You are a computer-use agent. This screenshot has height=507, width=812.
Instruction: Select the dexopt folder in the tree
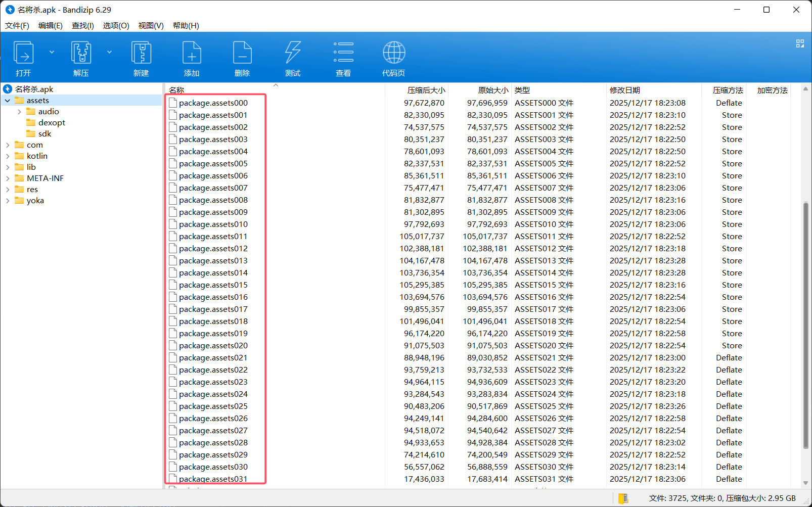pyautogui.click(x=52, y=122)
